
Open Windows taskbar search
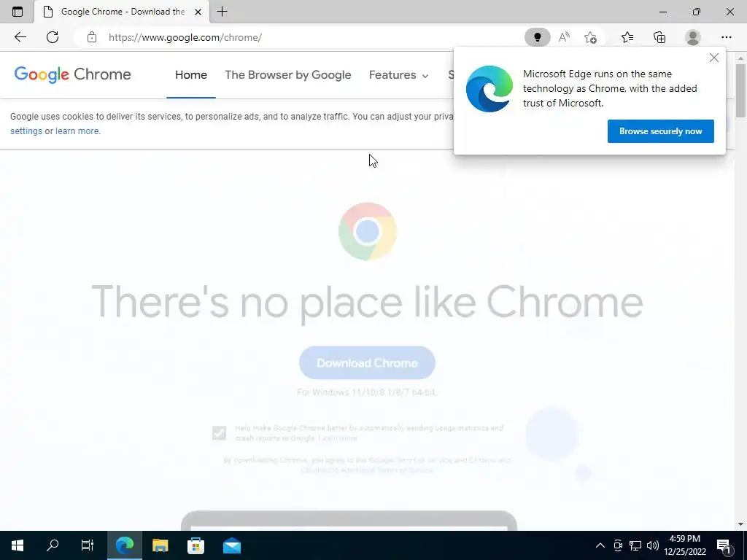point(53,545)
